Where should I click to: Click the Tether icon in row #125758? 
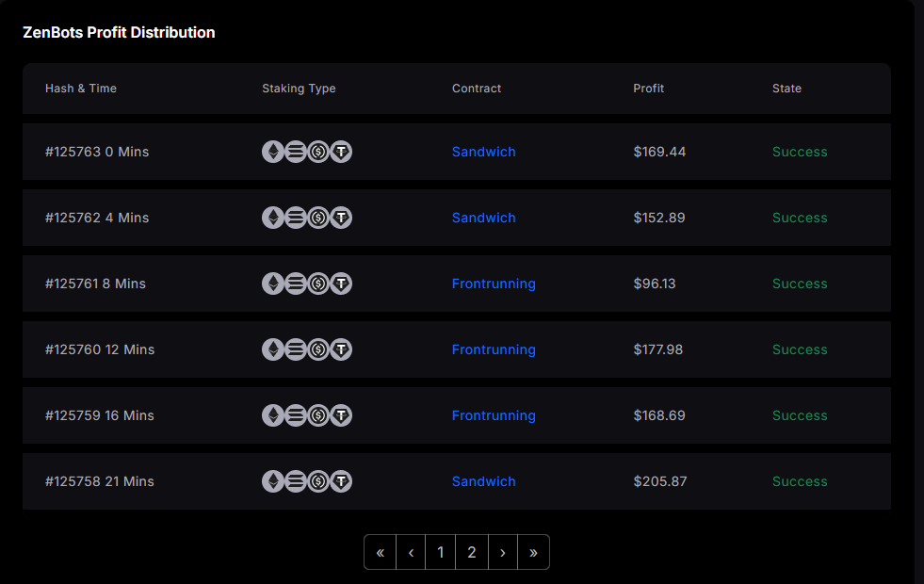341,481
